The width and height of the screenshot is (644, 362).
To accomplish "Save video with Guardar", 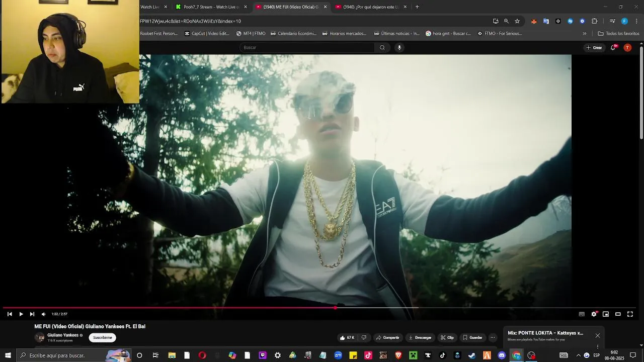I will pyautogui.click(x=472, y=338).
